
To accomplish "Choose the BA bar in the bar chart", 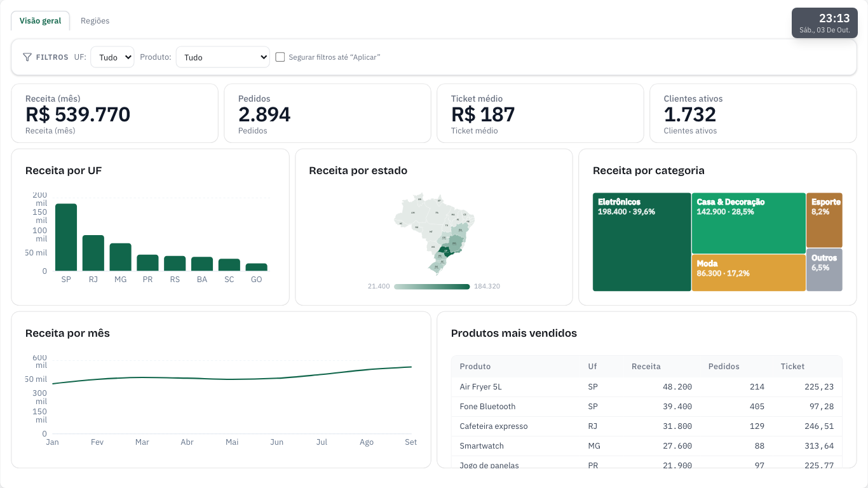I will point(202,264).
